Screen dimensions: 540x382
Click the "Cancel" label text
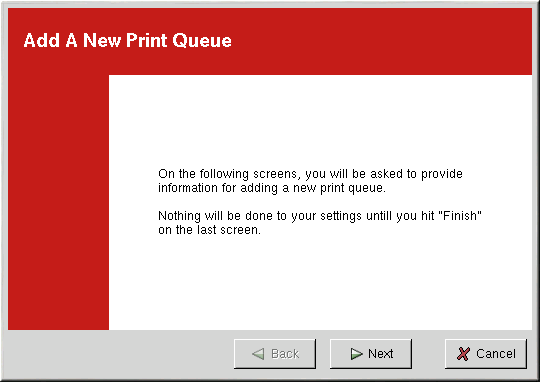(x=496, y=354)
